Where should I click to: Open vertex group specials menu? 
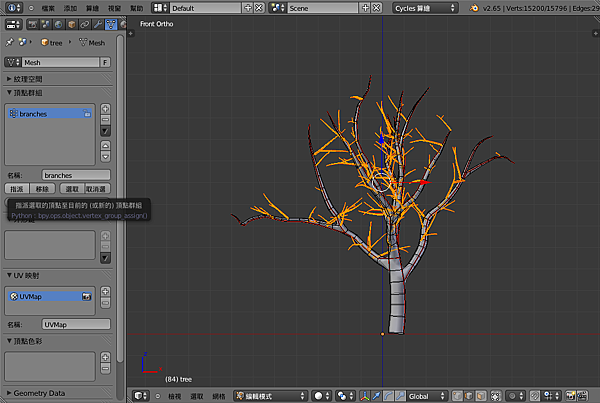pos(106,131)
